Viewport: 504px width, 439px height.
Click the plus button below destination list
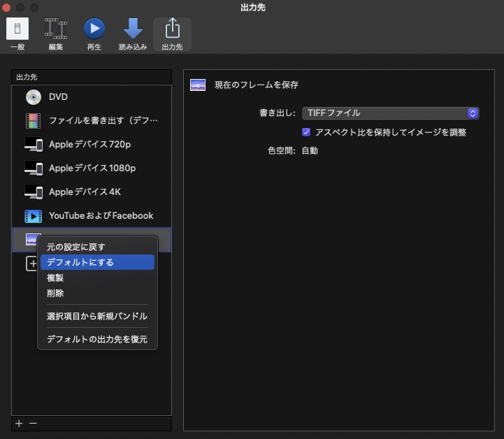pos(19,424)
